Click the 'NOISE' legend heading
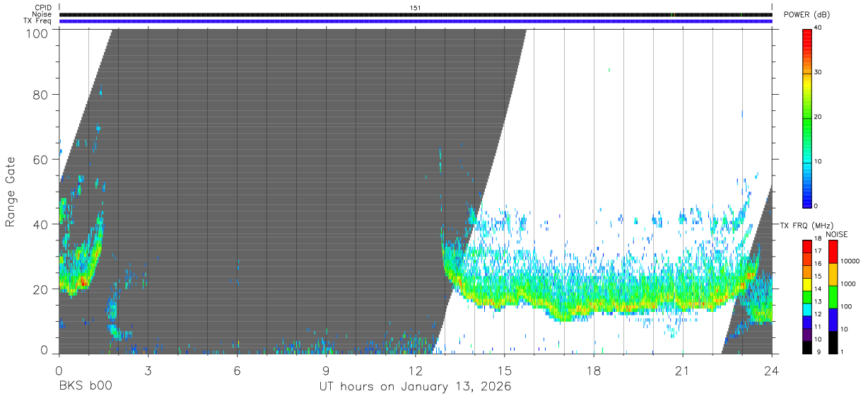The width and height of the screenshot is (868, 401). click(836, 234)
